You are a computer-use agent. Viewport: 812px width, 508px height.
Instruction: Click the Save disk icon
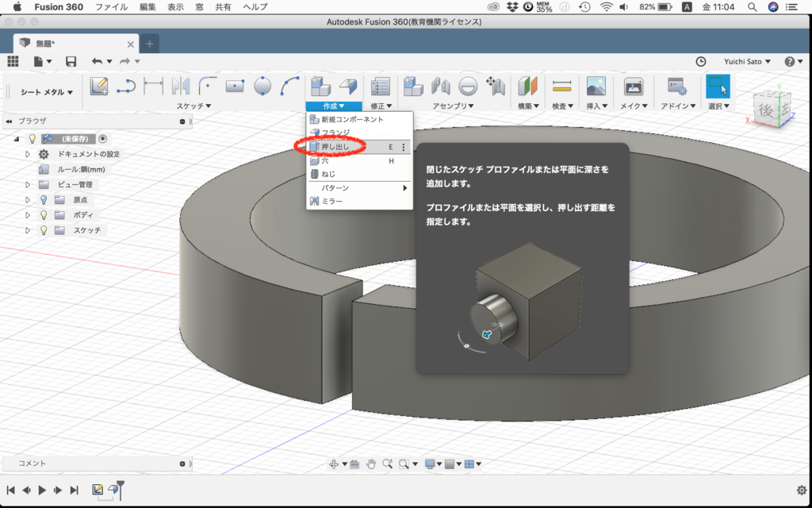click(x=71, y=61)
